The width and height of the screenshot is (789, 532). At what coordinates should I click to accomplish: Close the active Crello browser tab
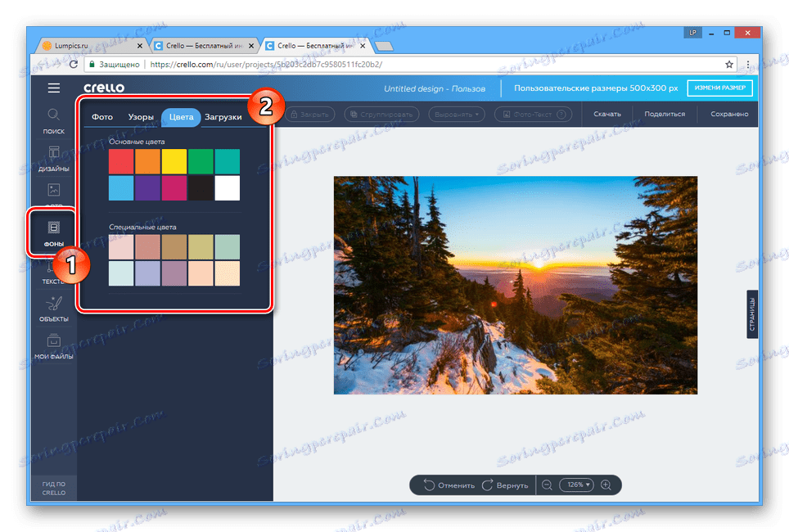pyautogui.click(x=363, y=46)
